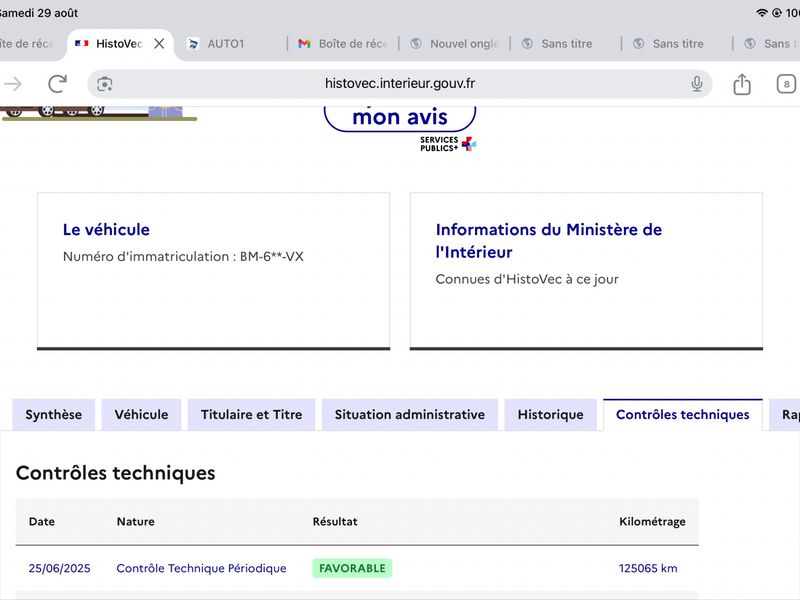800x600 pixels.
Task: Click the 'Le véhicule' card heading
Action: [106, 230]
